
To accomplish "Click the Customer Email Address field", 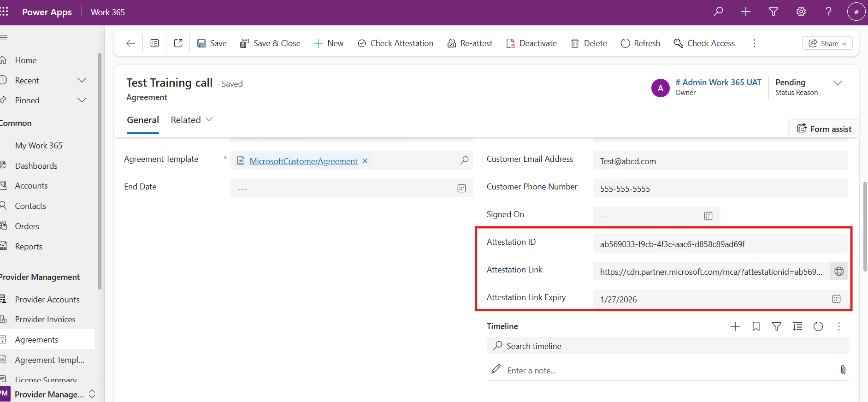I will 720,160.
